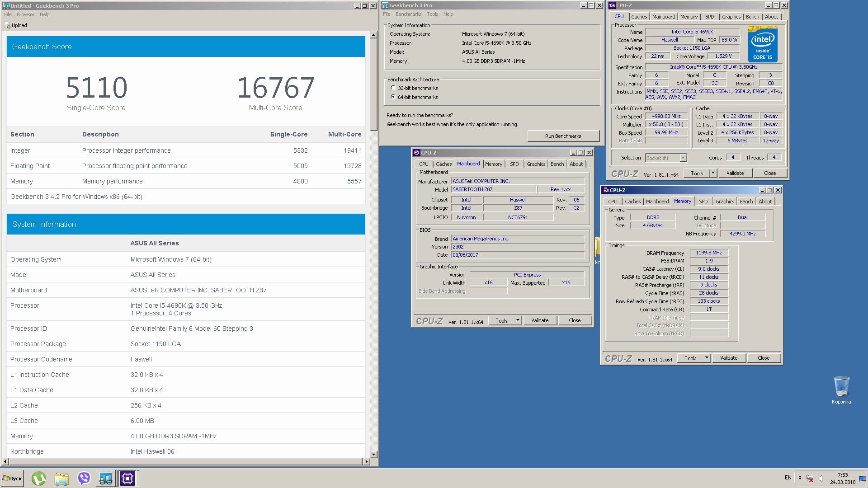Click the EN language indicator
This screenshot has width=868, height=488.
click(x=788, y=478)
